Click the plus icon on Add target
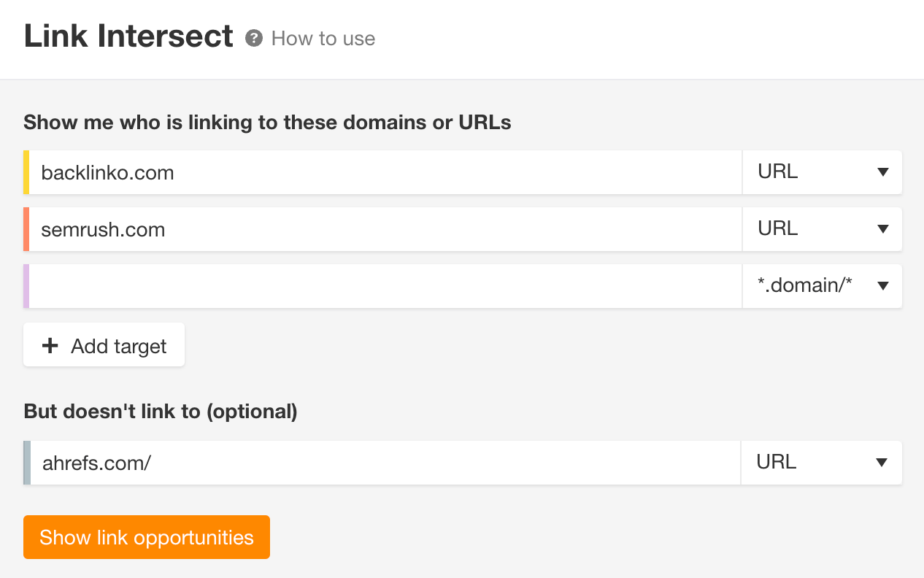924x578 pixels. (x=49, y=345)
